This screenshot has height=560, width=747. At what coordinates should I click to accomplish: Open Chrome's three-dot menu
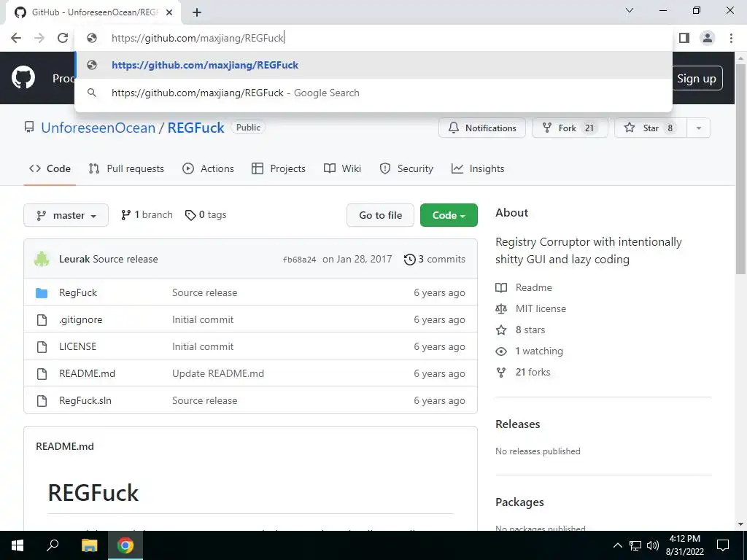tap(731, 38)
